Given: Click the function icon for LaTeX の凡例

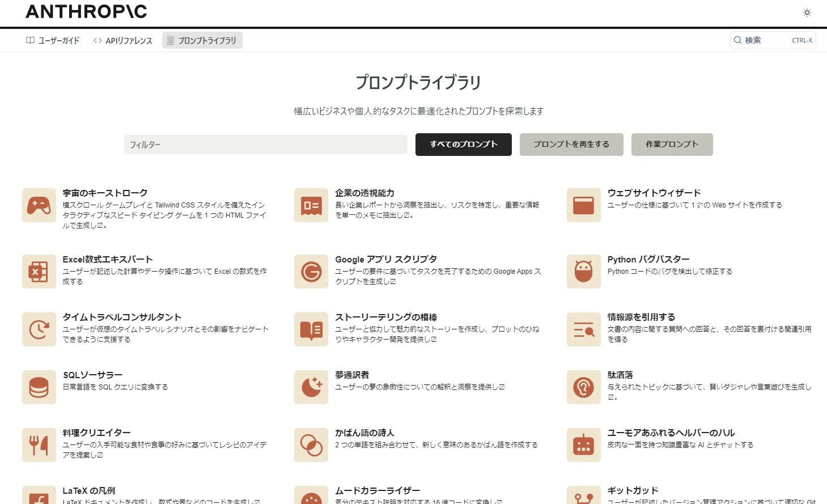Looking at the screenshot, I should click(x=39, y=495).
